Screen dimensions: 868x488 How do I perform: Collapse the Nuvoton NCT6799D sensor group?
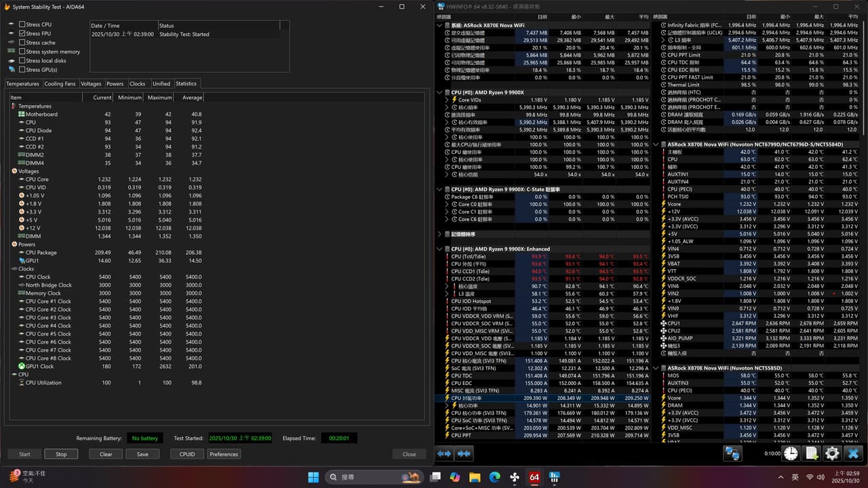click(x=656, y=144)
